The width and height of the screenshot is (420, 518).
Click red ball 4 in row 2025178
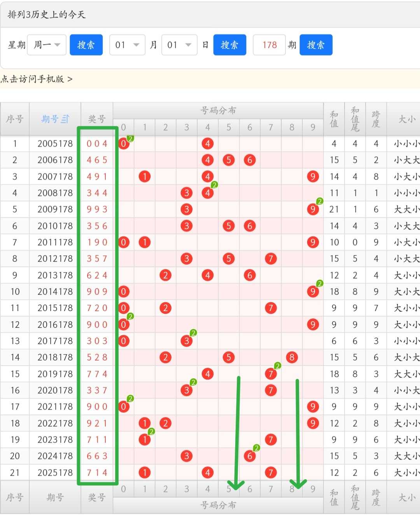click(x=208, y=472)
